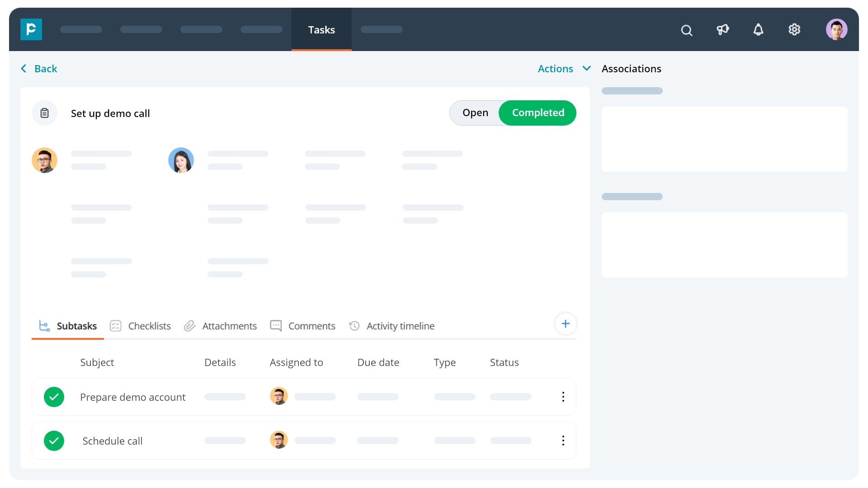
Task: Switch to the Checklists tab
Action: tap(149, 326)
